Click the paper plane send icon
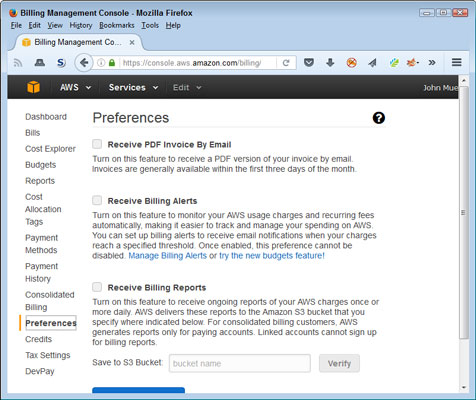 coord(372,62)
